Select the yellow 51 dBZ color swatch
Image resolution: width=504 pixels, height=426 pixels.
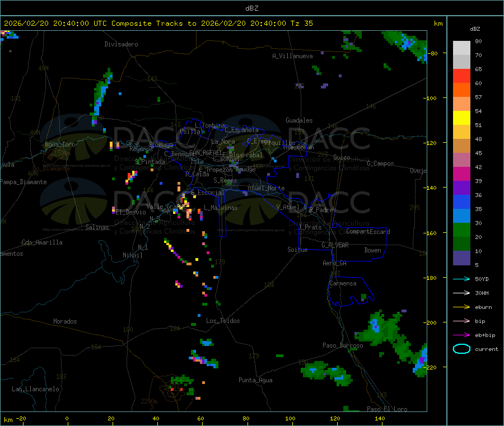click(461, 118)
